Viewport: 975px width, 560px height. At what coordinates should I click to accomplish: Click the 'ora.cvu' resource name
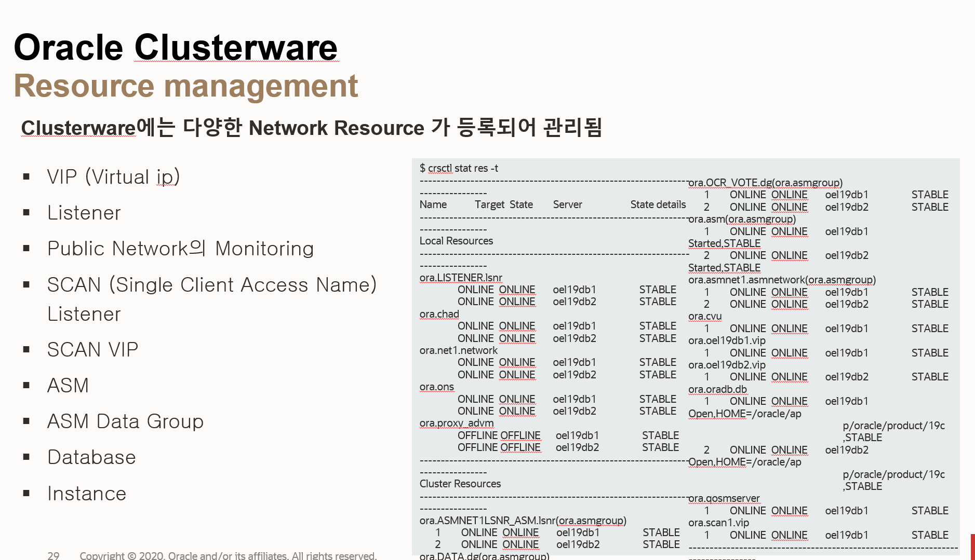pos(705,316)
